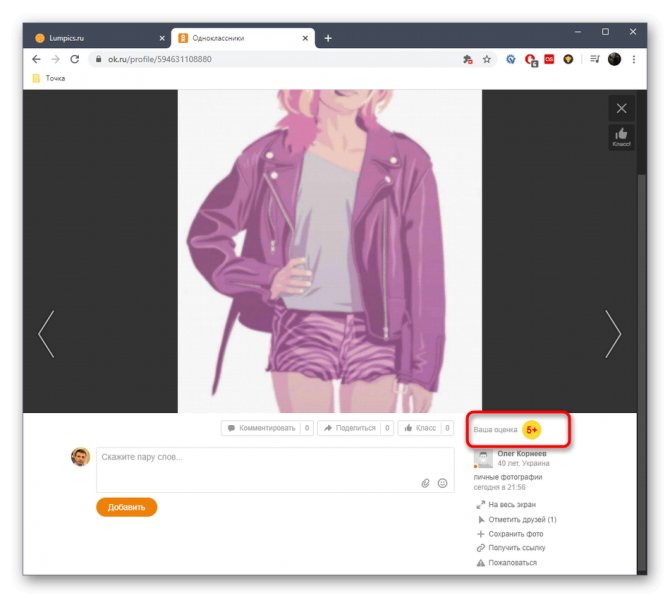Image resolution: width=670 pixels, height=598 pixels.
Task: Click На весь экран to view fullscreen
Action: point(506,505)
